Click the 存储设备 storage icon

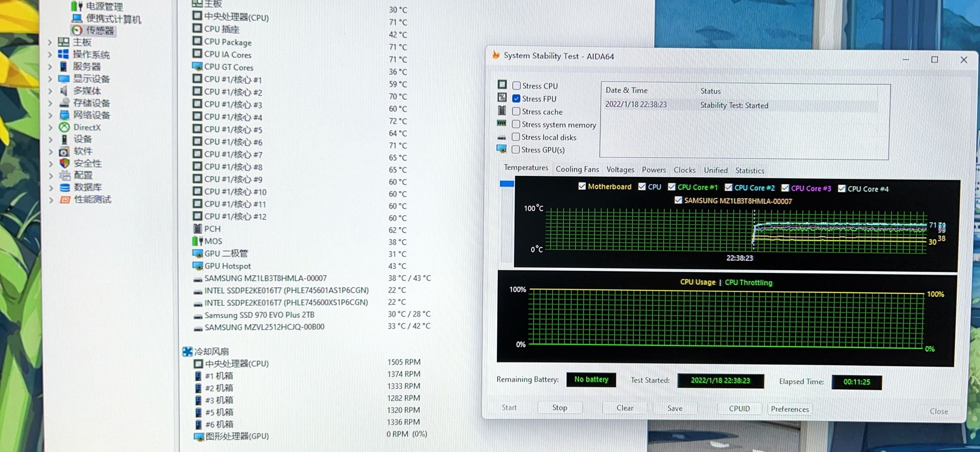[64, 103]
